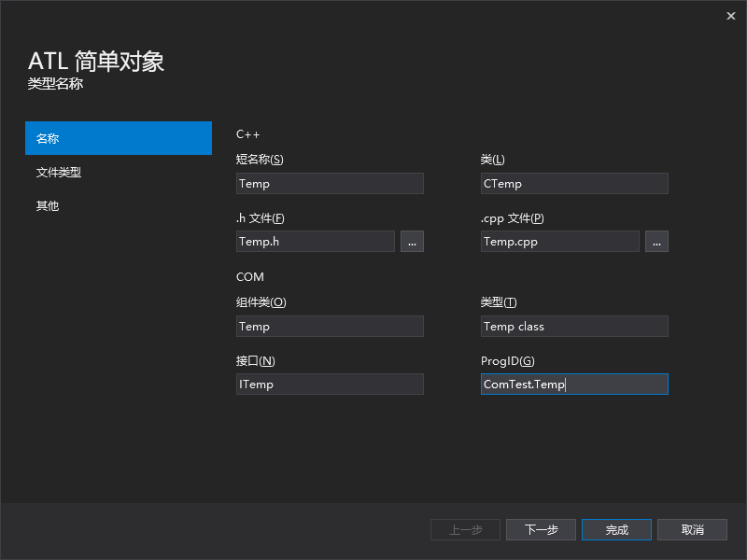The image size is (747, 560).
Task: Select the 接口 field containing ITemp
Action: point(330,384)
